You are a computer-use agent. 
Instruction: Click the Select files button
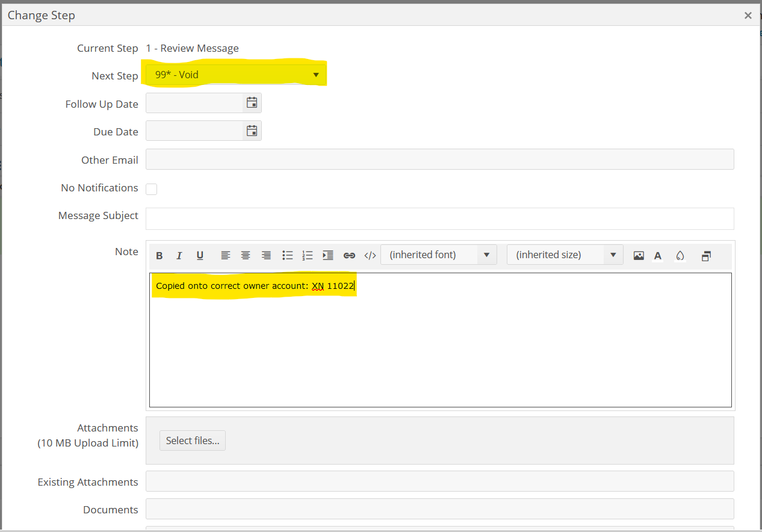pos(193,441)
